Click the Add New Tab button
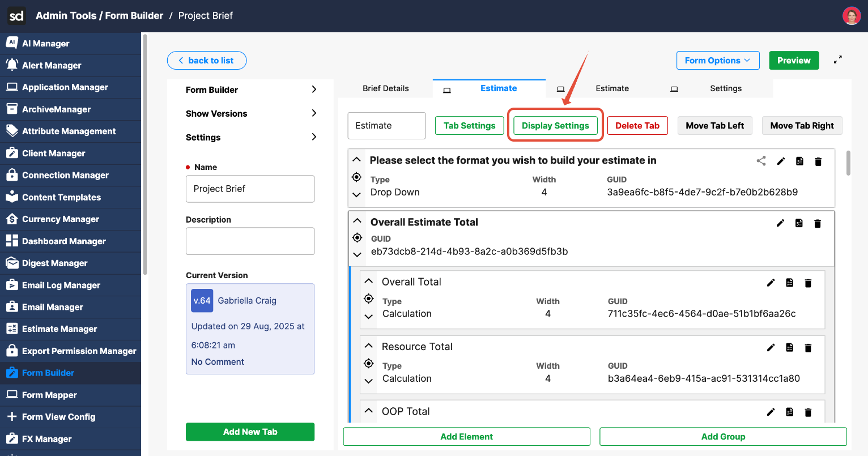 point(250,432)
